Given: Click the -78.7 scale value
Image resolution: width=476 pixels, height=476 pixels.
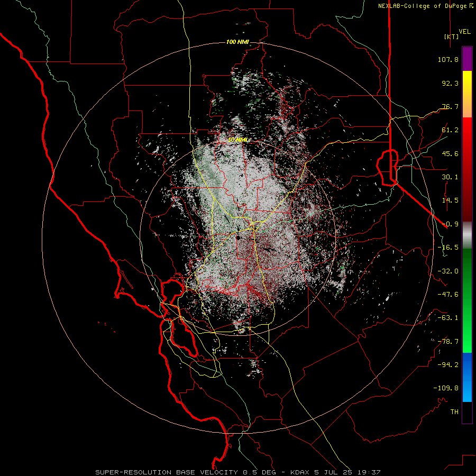Looking at the screenshot, I should pos(448,342).
